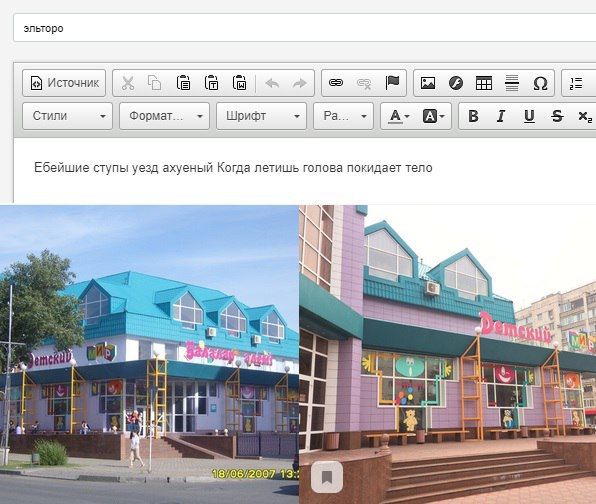596x504 pixels.
Task: Open left photo of Детский мир building
Action: tap(149, 355)
